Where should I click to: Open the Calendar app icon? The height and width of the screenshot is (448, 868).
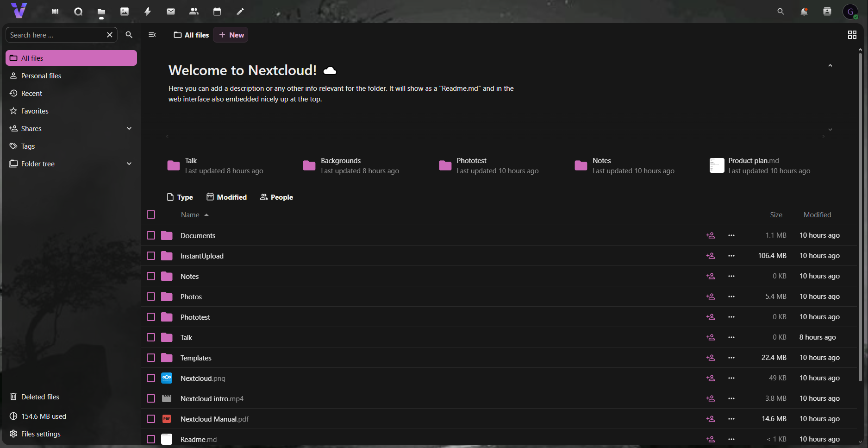pyautogui.click(x=217, y=12)
